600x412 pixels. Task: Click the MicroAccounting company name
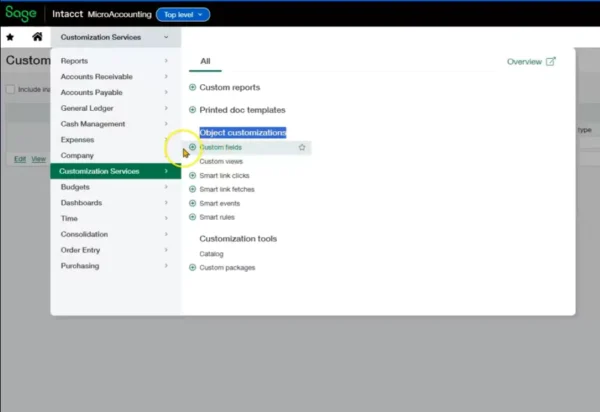pyautogui.click(x=119, y=14)
